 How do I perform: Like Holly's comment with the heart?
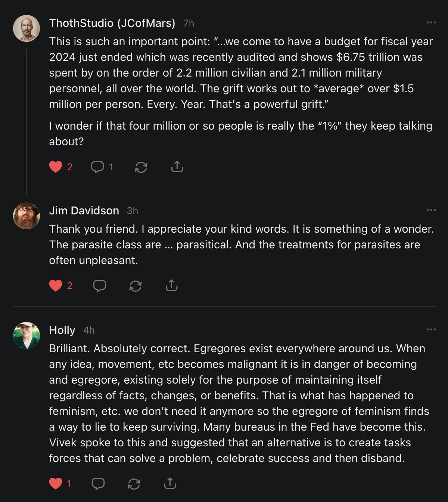tap(56, 484)
